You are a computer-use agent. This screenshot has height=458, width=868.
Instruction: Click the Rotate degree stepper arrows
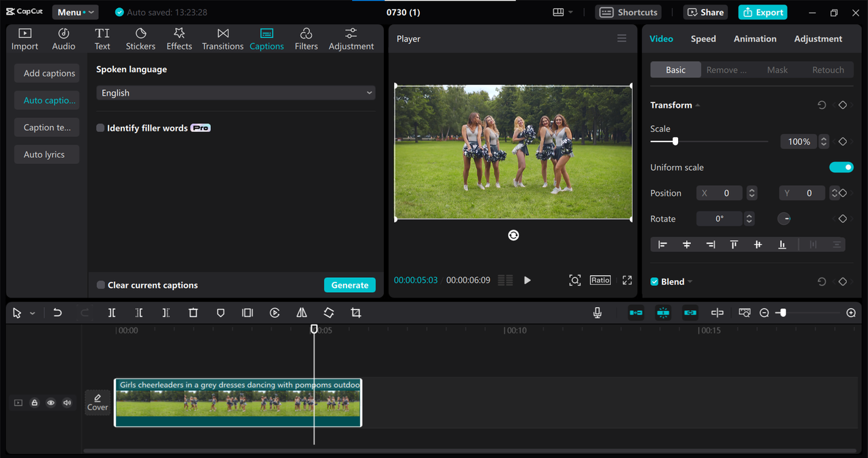point(749,219)
